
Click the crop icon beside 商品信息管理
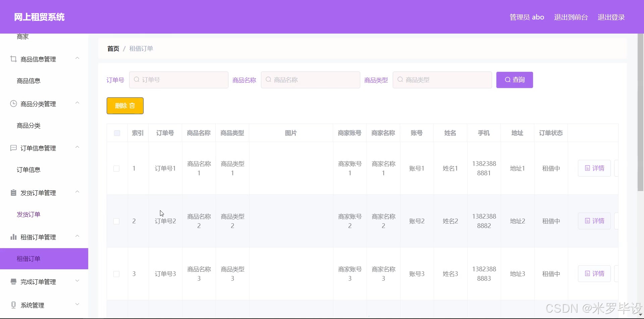coord(13,59)
